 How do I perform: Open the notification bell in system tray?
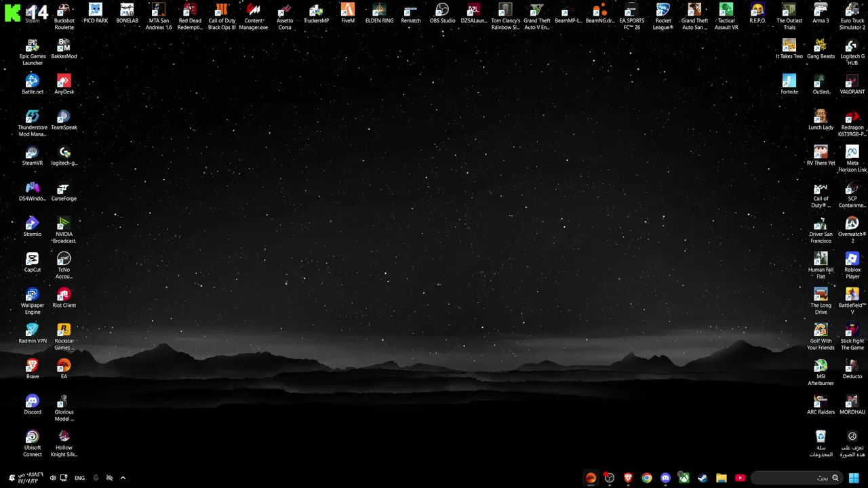tap(12, 478)
